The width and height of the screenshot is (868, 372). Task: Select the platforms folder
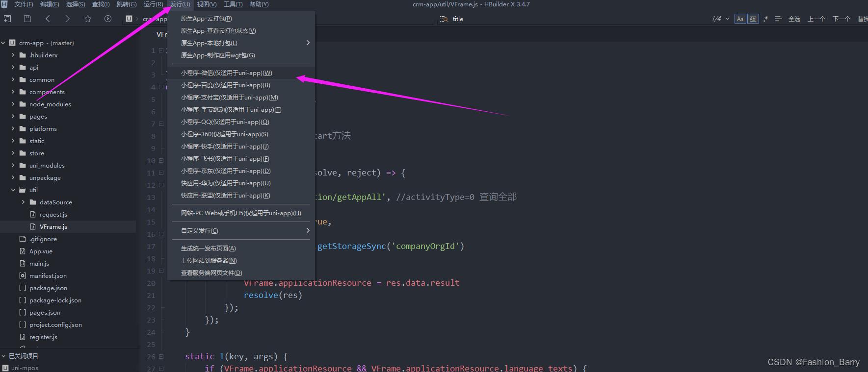coord(43,128)
